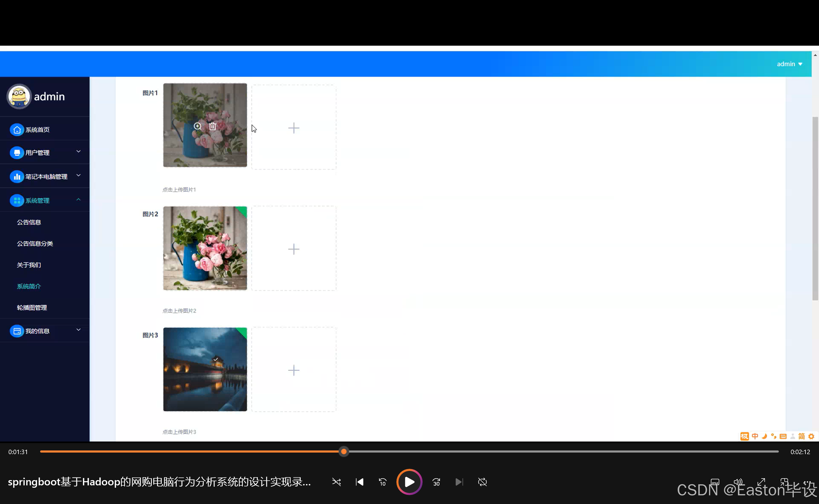Open the 关于我们 menu item

(29, 265)
